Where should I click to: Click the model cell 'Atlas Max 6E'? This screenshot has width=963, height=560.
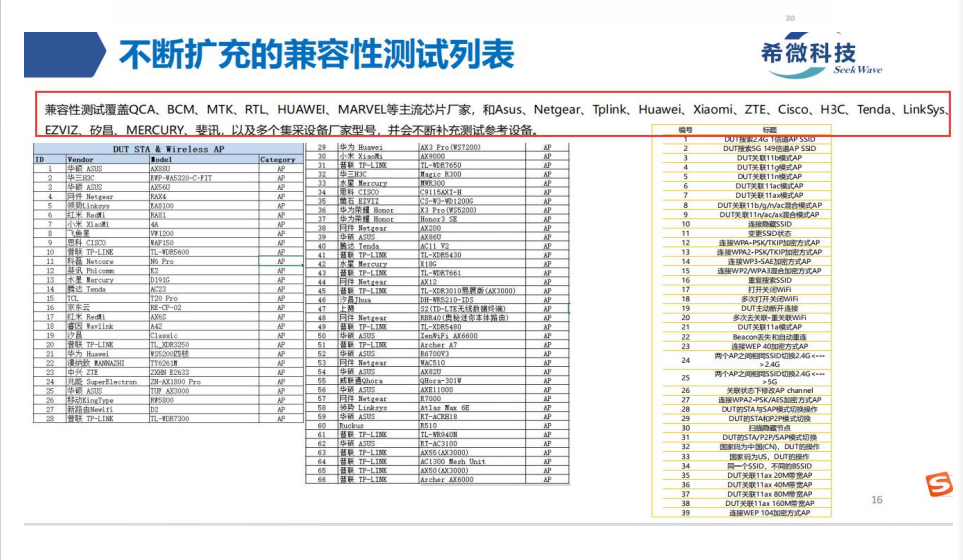[x=445, y=408]
